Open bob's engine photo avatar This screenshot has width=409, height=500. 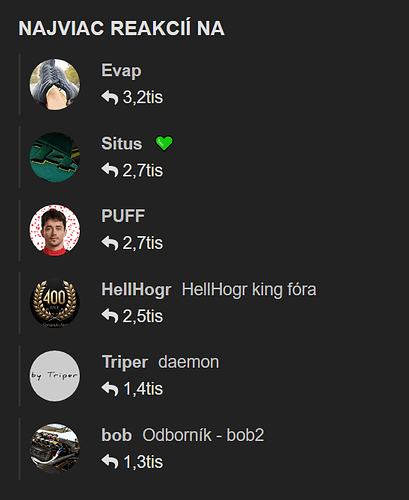point(55,448)
